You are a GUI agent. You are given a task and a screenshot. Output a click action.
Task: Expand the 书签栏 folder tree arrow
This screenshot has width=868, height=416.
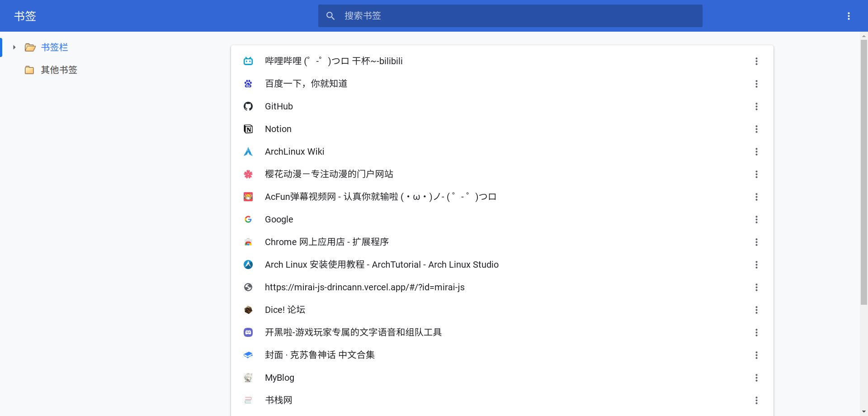(x=14, y=47)
